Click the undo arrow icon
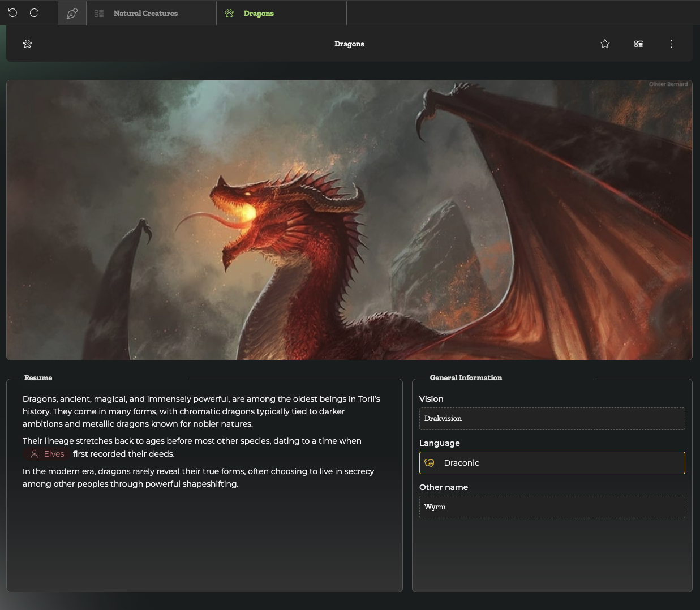The width and height of the screenshot is (700, 610). [x=12, y=13]
